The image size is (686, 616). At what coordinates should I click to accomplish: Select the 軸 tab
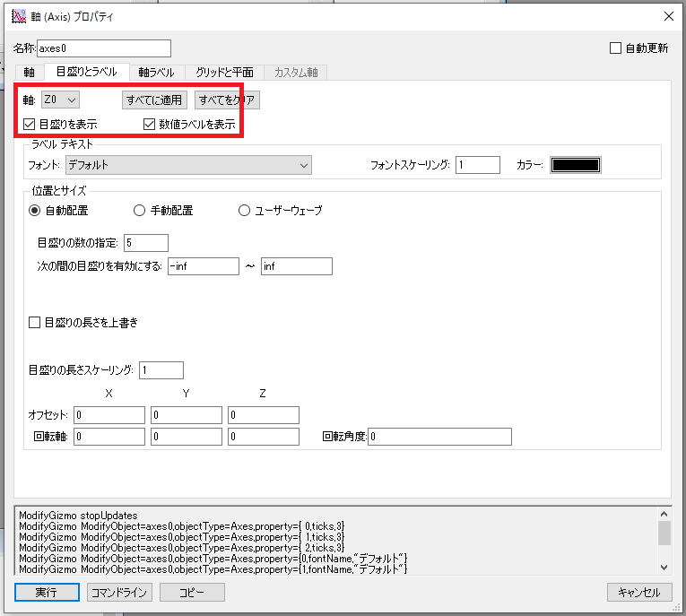[x=30, y=72]
